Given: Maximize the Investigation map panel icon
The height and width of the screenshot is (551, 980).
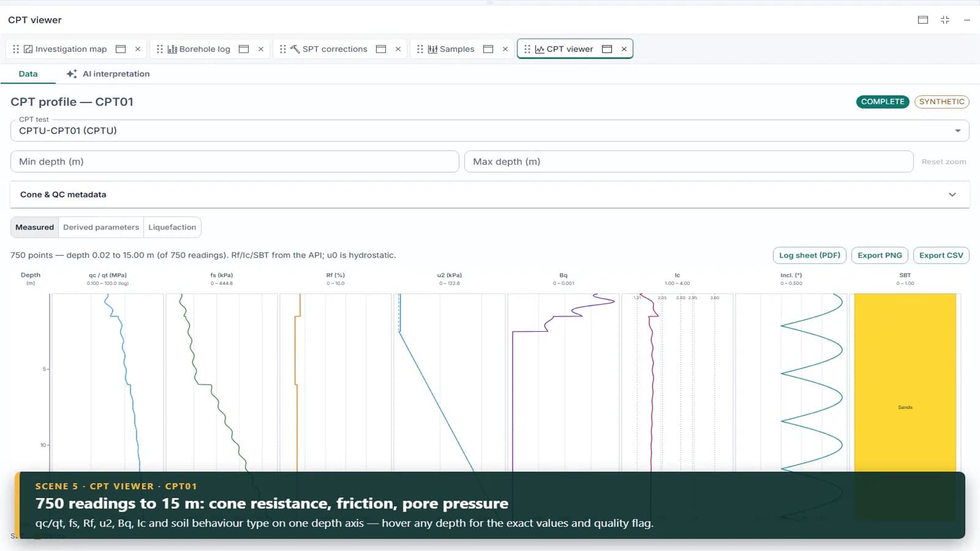Looking at the screenshot, I should coord(121,49).
